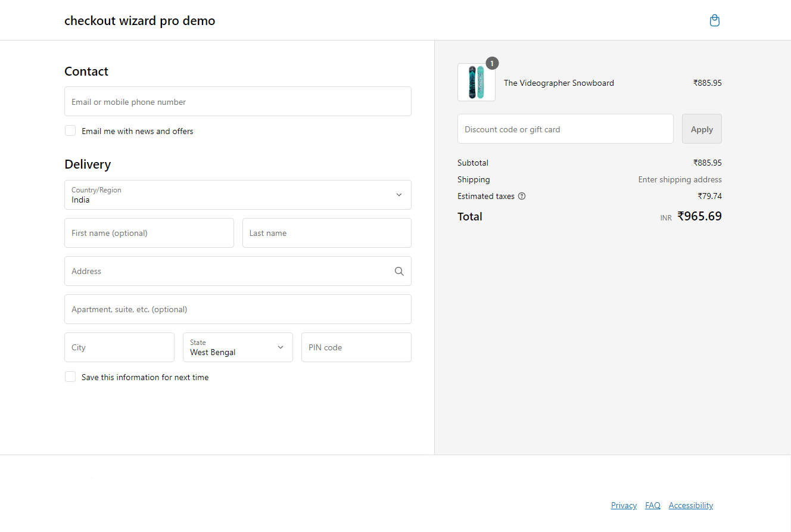The width and height of the screenshot is (791, 532).
Task: Open the FAQ link
Action: coord(653,505)
